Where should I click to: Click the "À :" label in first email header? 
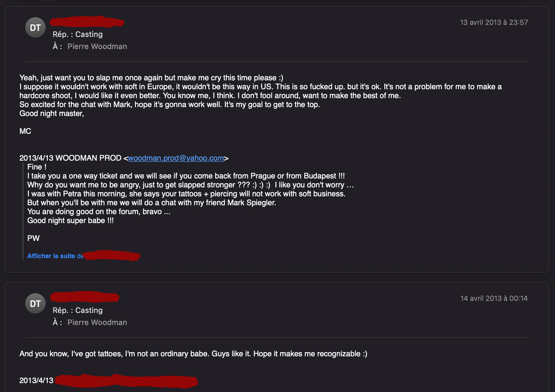[x=57, y=47]
